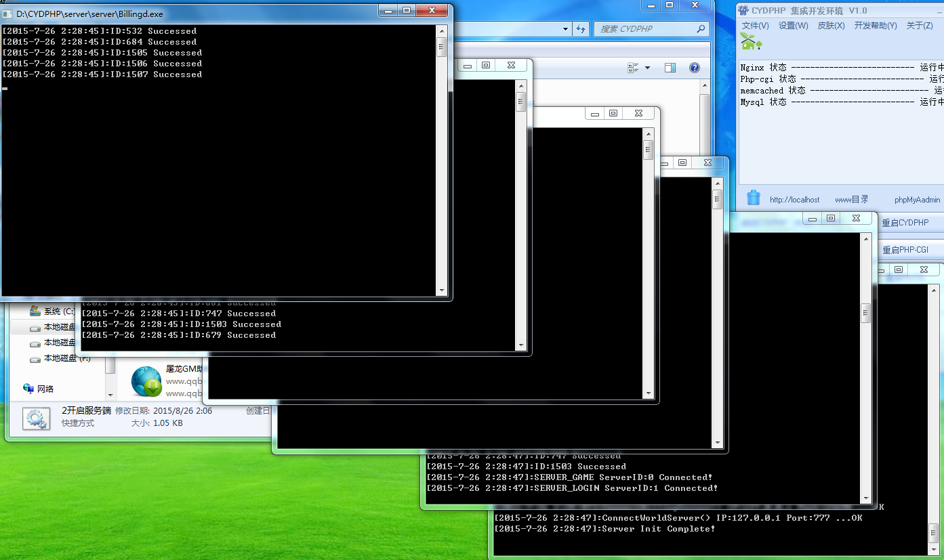Open the 设置(W) menu in CYDPHP

tap(793, 26)
